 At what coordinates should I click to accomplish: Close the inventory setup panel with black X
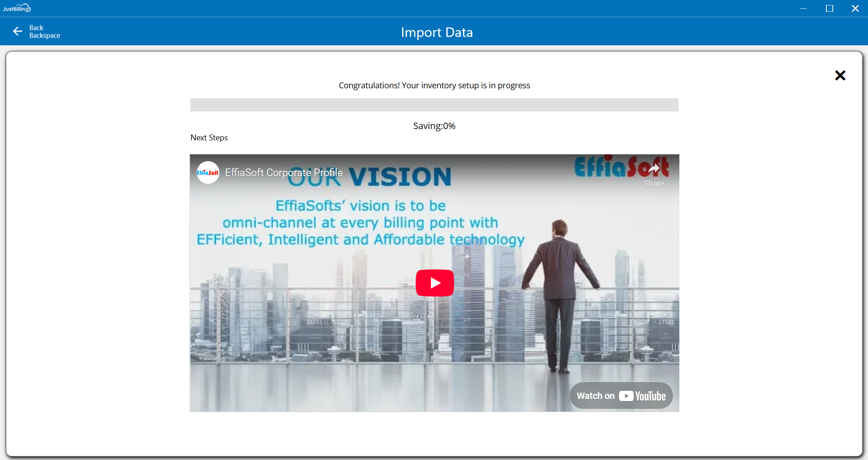[840, 75]
